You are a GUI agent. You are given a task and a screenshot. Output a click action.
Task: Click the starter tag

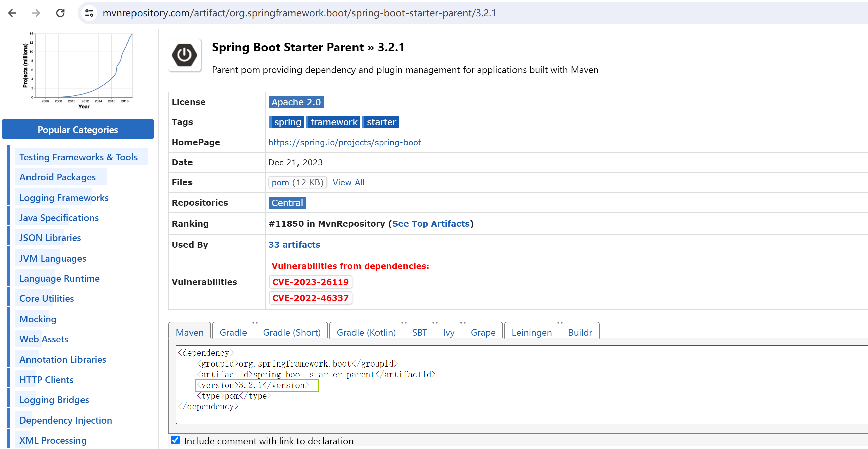[381, 122]
